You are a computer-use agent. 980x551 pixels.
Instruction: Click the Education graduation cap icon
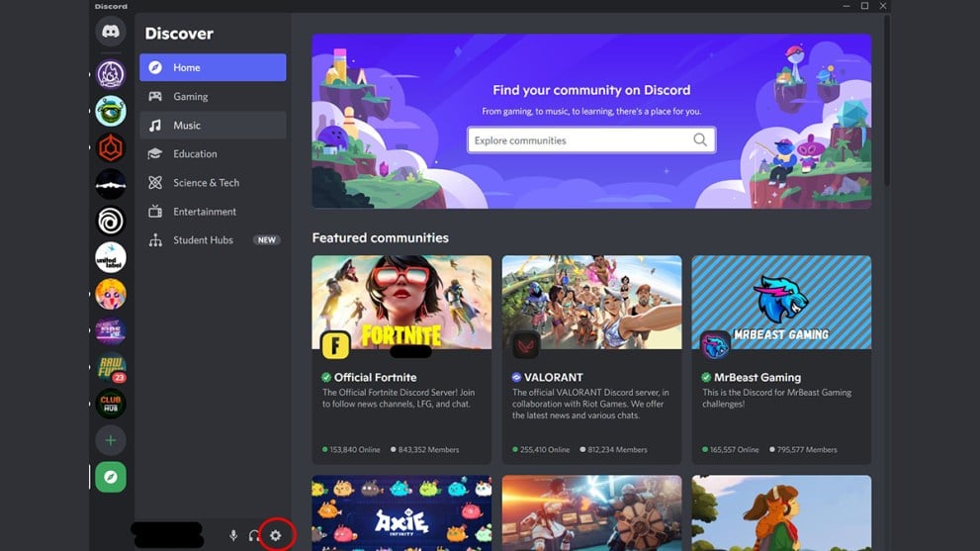(x=155, y=154)
